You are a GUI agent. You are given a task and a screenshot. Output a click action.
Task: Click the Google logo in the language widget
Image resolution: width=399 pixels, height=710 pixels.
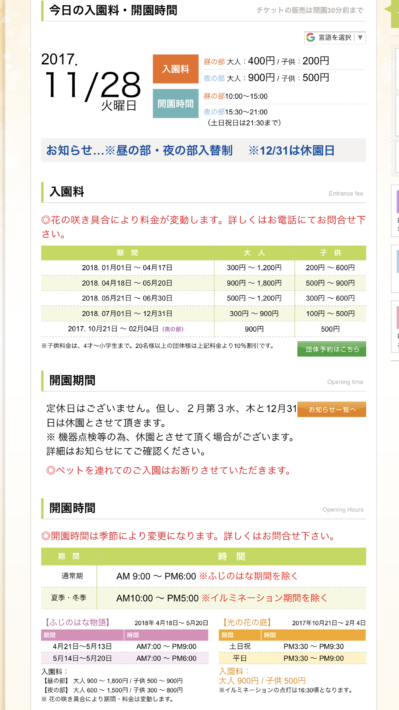coord(310,38)
